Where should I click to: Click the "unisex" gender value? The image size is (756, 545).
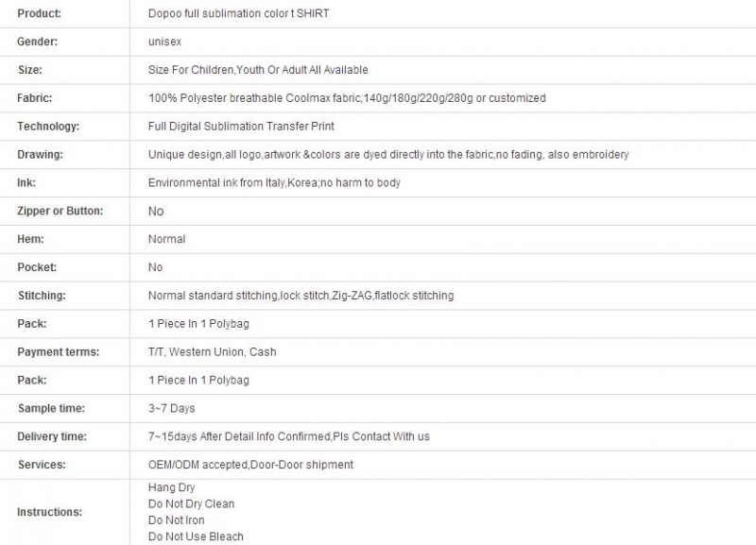tap(163, 42)
